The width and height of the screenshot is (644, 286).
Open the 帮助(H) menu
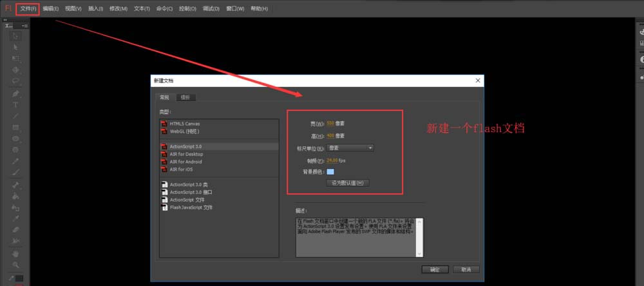click(259, 8)
